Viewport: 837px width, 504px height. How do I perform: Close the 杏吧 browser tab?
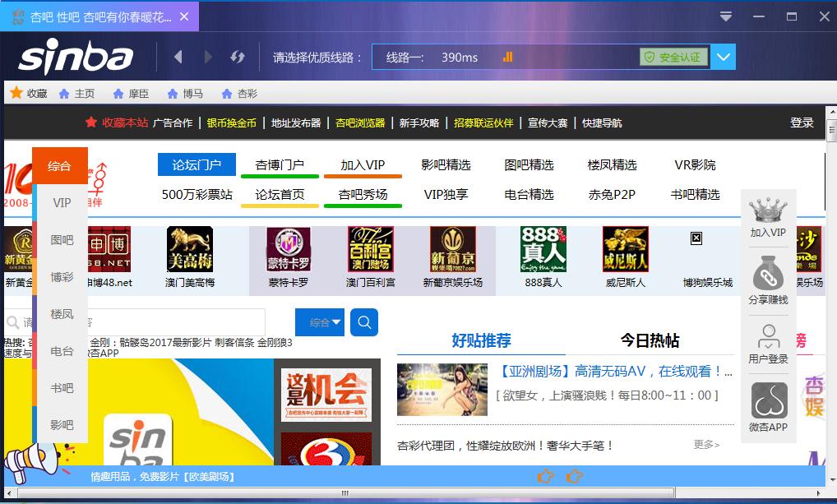click(184, 17)
